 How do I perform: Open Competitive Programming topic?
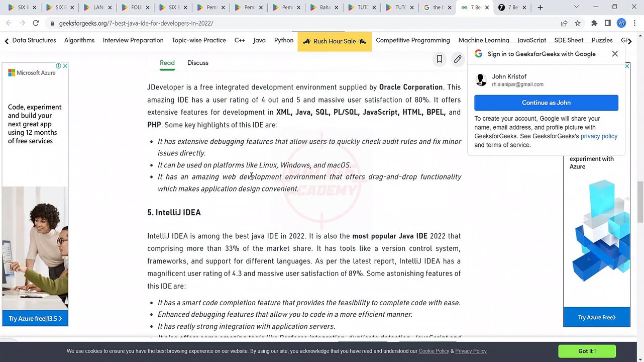(x=413, y=40)
